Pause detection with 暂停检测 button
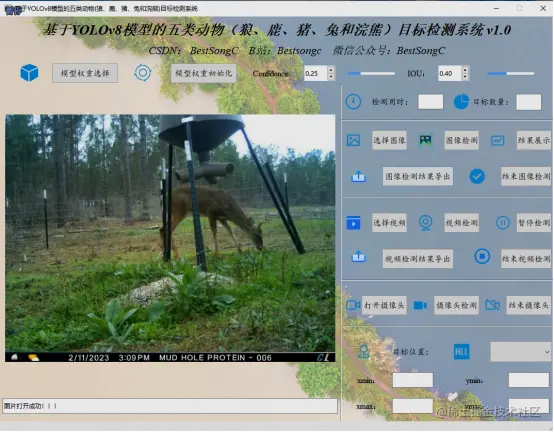This screenshot has height=432, width=554. pos(534,223)
